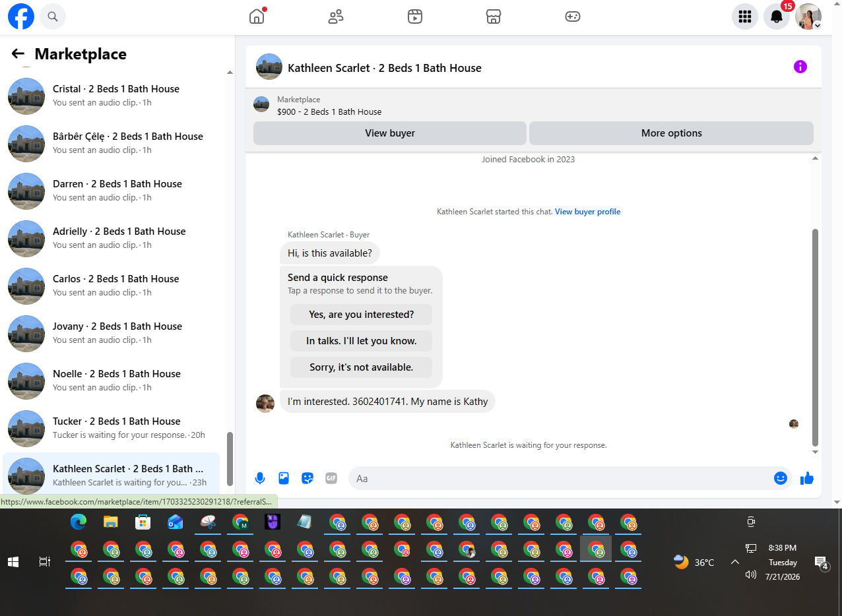Open File Explorer from taskbar

[x=111, y=522]
